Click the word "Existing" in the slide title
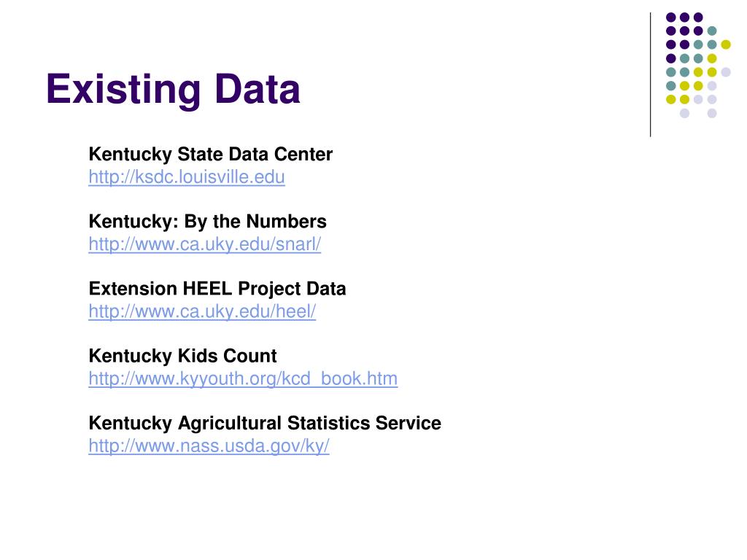This screenshot has width=747, height=560. pyautogui.click(x=124, y=90)
